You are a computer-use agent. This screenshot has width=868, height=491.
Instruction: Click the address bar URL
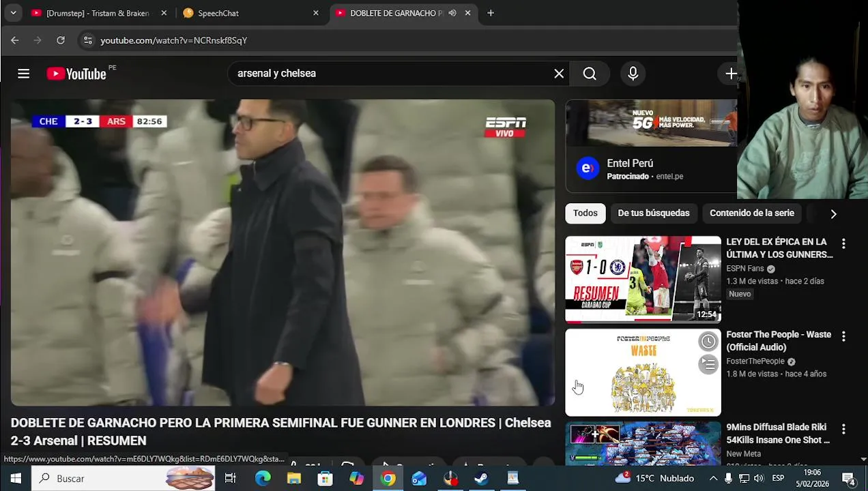click(173, 40)
